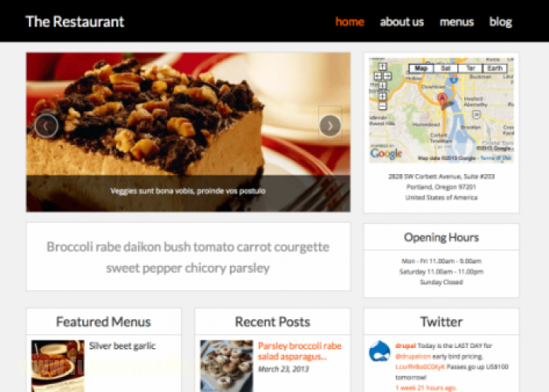Click the Drupal avatar in Twitter block

tap(380, 351)
